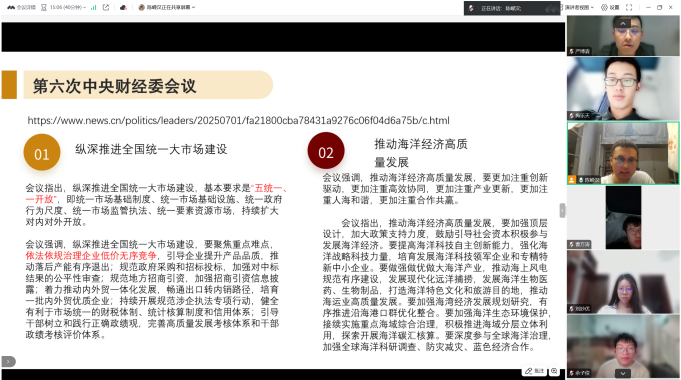Click the news.cn URL on the slide
The height and width of the screenshot is (380, 681).
[238, 120]
